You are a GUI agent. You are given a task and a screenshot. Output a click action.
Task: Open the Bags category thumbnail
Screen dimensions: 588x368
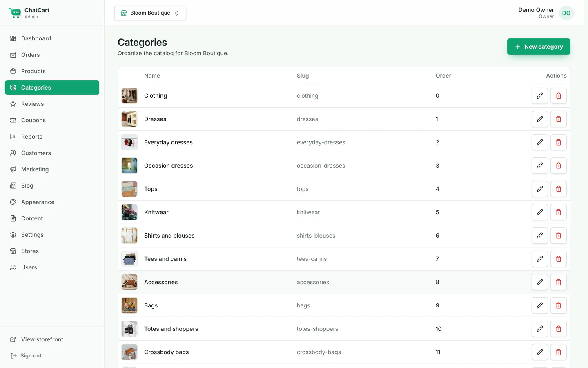pyautogui.click(x=129, y=305)
